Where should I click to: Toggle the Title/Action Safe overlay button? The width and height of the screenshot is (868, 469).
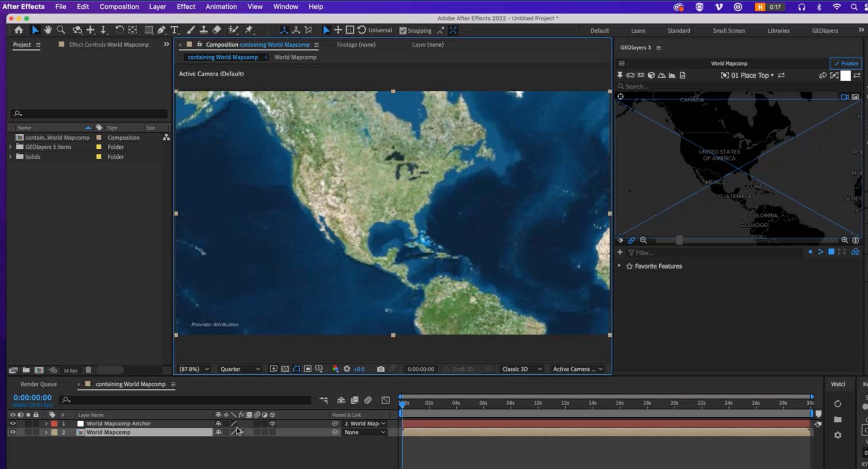(x=296, y=369)
